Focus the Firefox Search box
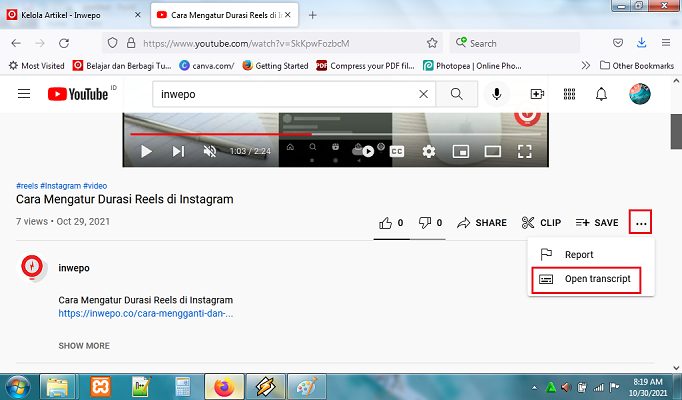Image resolution: width=682 pixels, height=400 pixels. pos(515,43)
